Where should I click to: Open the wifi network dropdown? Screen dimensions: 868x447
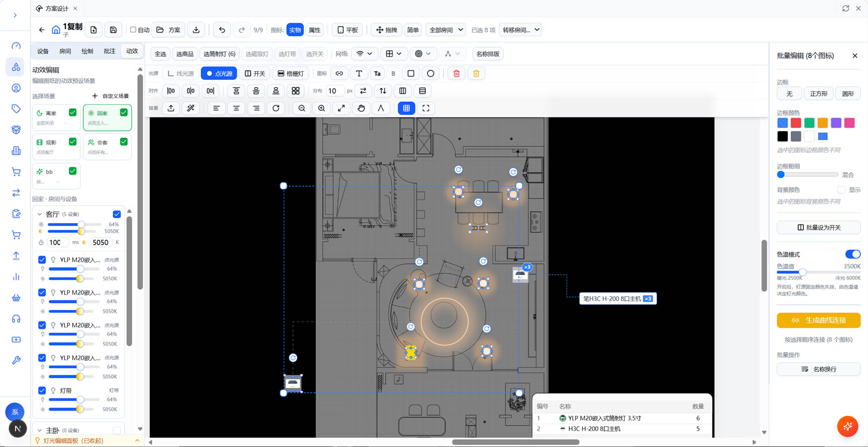click(x=365, y=54)
